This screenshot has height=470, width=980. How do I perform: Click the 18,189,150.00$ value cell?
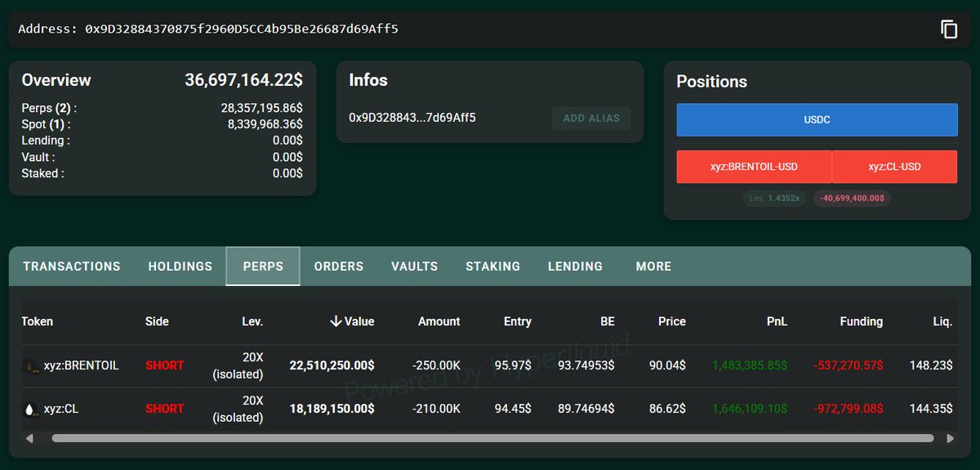[332, 409]
